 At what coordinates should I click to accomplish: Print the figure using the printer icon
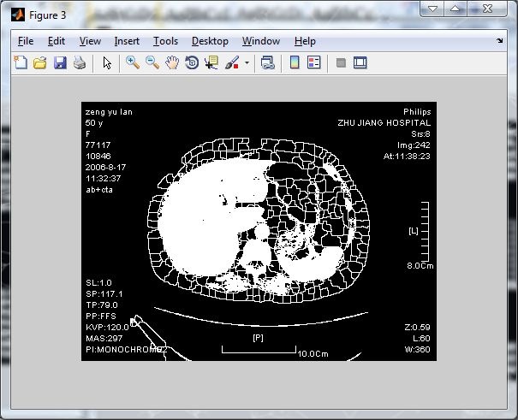[79, 62]
